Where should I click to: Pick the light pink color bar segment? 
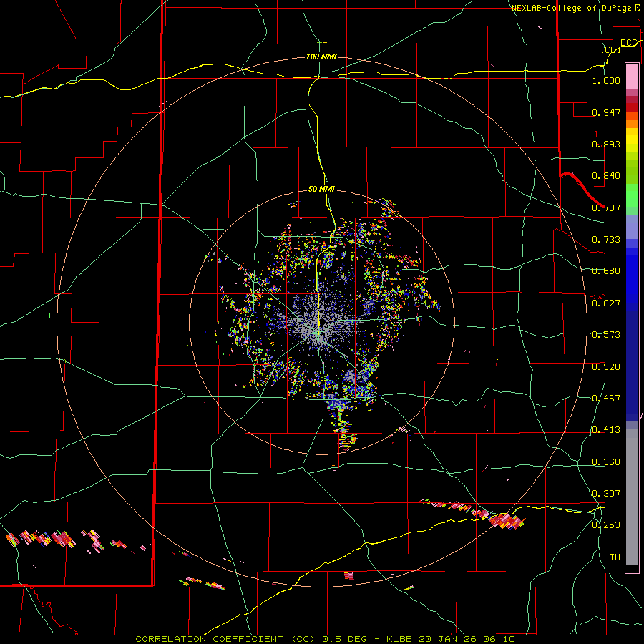(632, 77)
